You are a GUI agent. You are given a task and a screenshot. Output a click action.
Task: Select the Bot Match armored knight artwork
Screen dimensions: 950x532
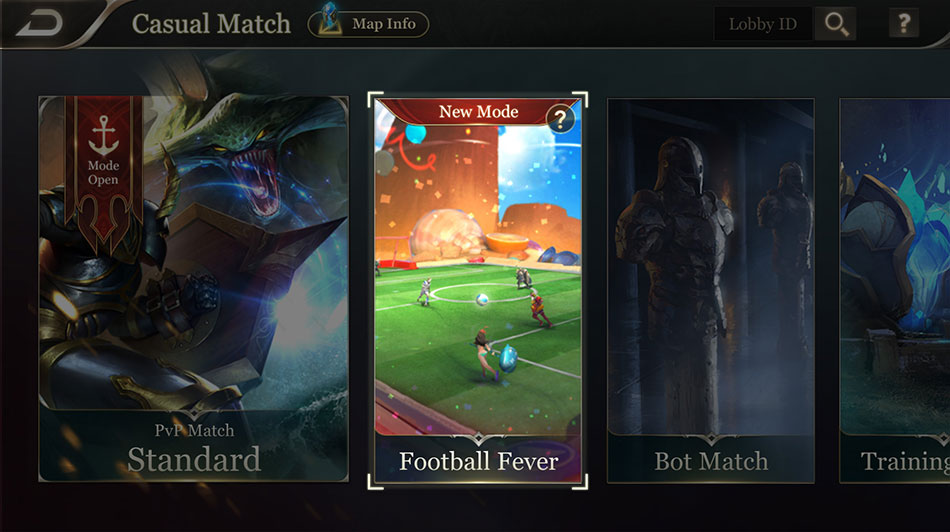point(711,267)
